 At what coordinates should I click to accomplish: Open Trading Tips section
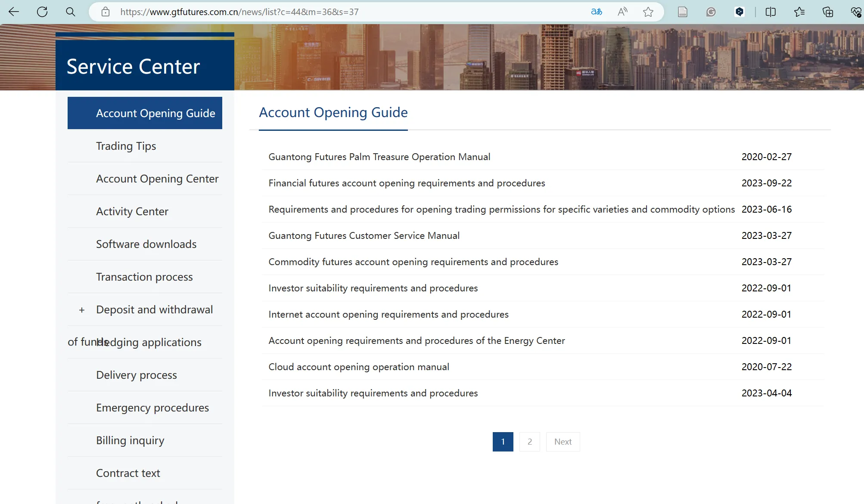click(126, 146)
